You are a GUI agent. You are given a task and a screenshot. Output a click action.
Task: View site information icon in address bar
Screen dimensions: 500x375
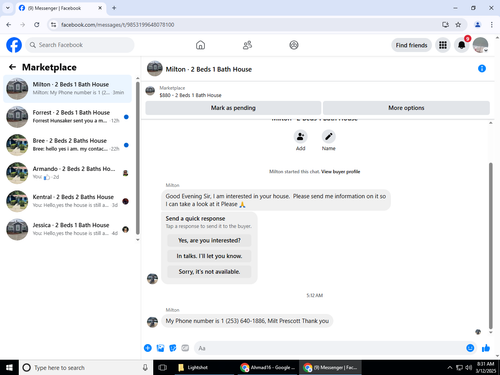pyautogui.click(x=53, y=25)
